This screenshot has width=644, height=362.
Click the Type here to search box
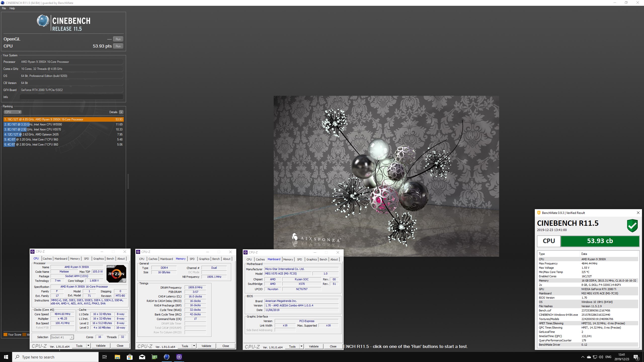point(55,357)
